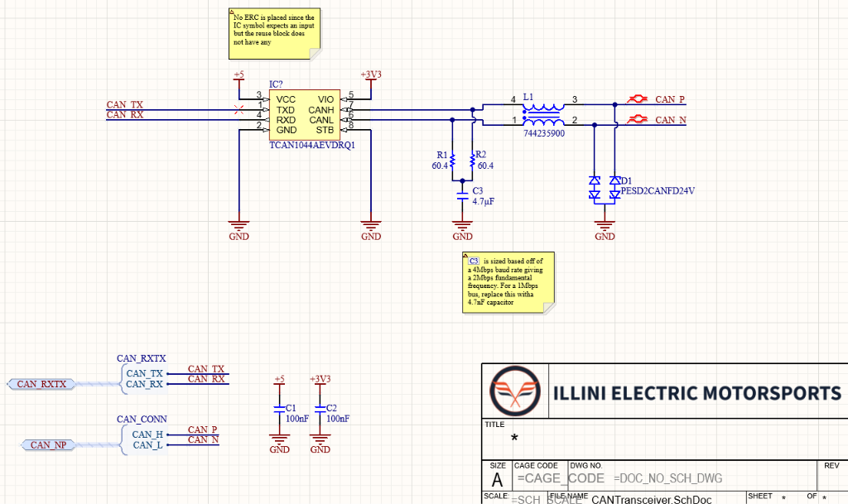Viewport: 848px width, 504px height.
Task: Select CAN_TX net label left of the IC
Action: [125, 105]
